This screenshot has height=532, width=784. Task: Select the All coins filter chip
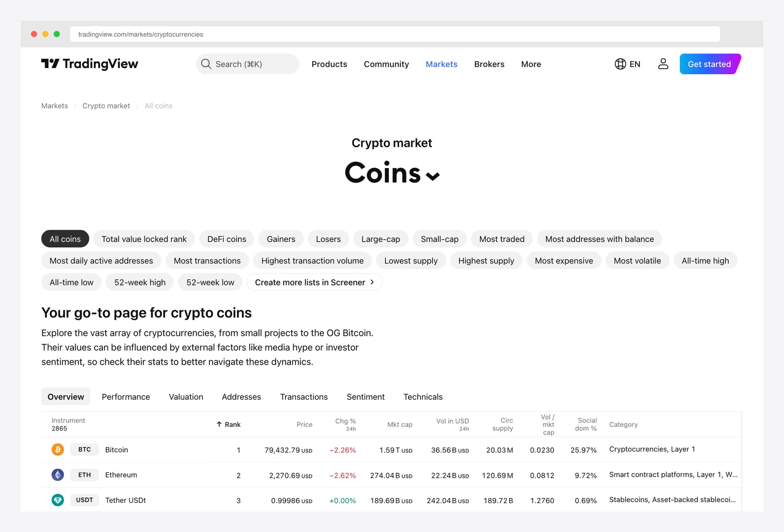[65, 239]
